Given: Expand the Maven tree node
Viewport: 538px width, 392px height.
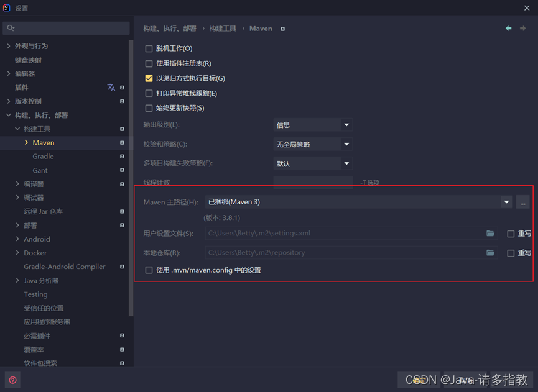Looking at the screenshot, I should pyautogui.click(x=26, y=142).
